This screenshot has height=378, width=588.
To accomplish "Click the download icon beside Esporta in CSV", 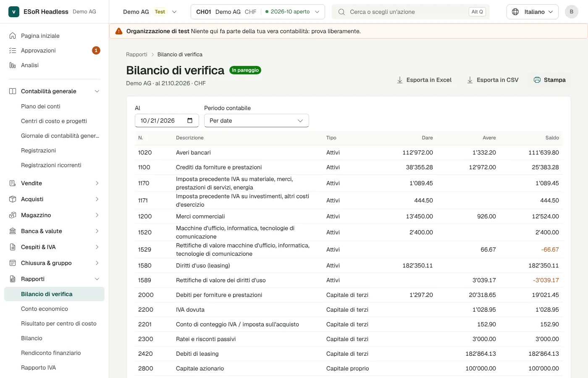I will tap(470, 80).
